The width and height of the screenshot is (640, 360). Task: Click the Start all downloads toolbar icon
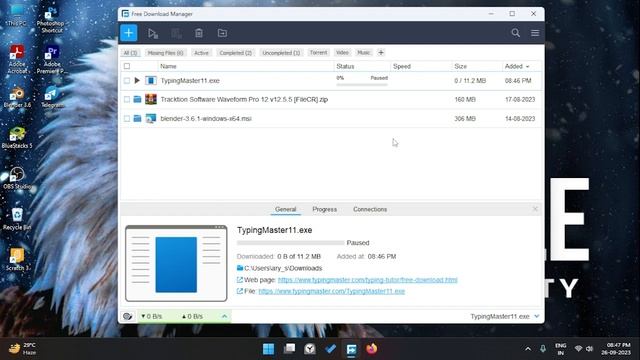pos(153,33)
